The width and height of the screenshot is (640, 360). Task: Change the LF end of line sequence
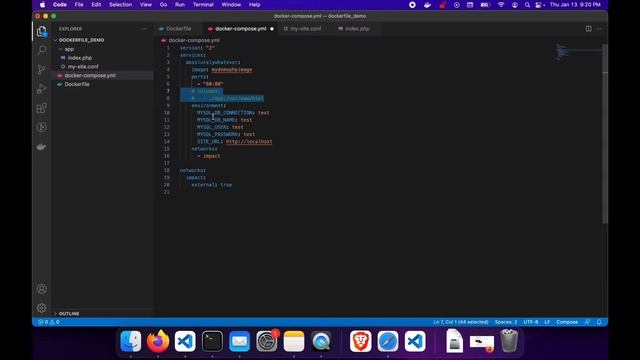pos(547,322)
